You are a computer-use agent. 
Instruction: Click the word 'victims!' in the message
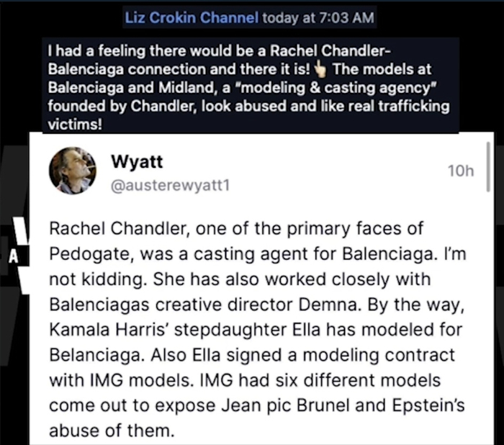click(x=73, y=123)
